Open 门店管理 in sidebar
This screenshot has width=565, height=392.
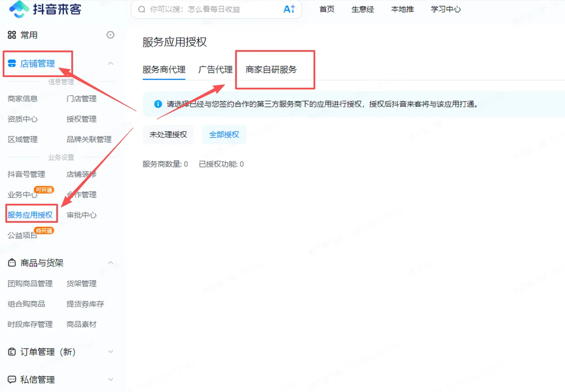coord(81,99)
